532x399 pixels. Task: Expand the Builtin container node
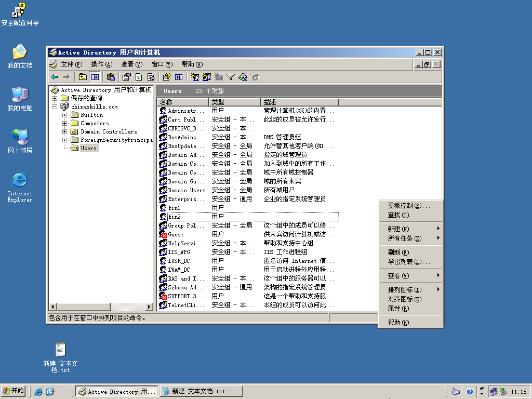64,115
